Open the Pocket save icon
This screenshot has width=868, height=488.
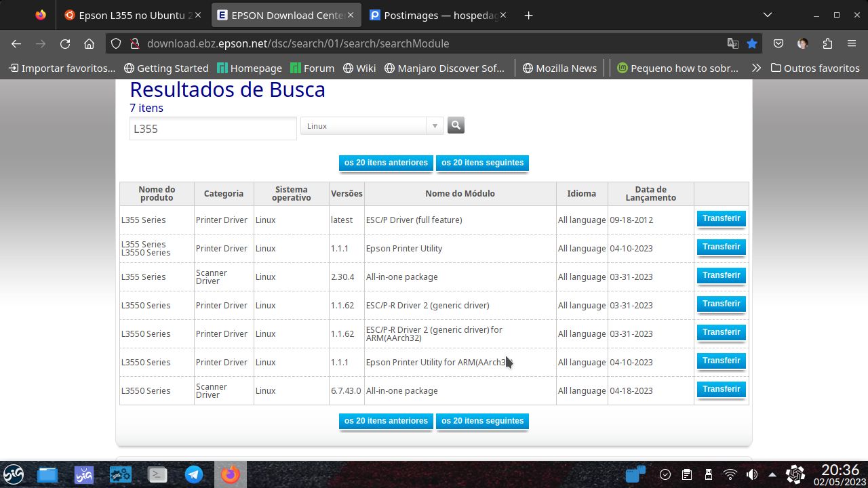pyautogui.click(x=778, y=43)
